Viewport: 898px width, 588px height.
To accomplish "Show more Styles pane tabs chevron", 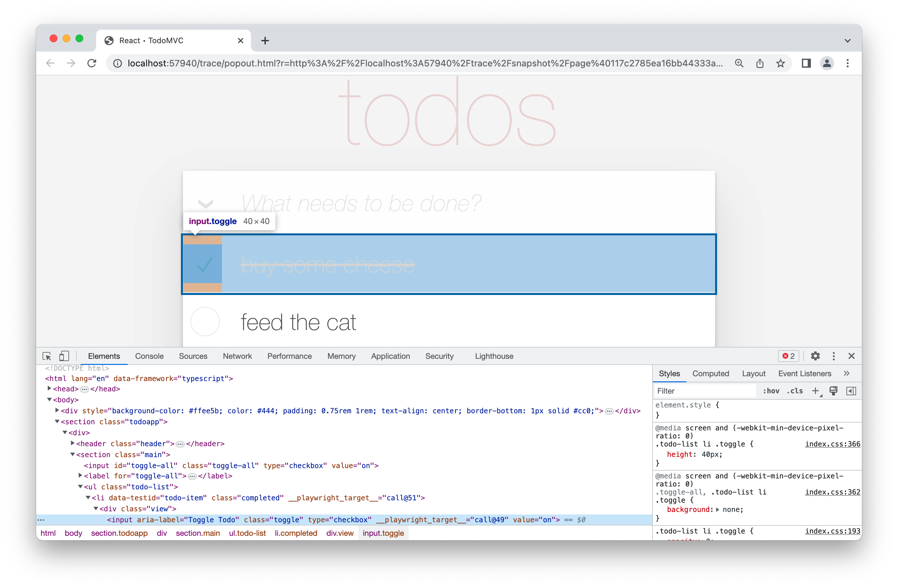I will click(x=846, y=373).
